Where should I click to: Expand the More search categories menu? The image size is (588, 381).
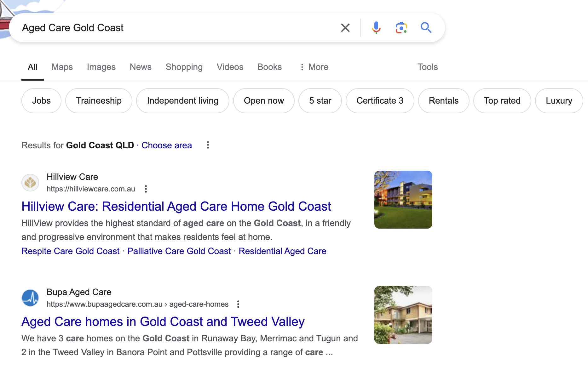pyautogui.click(x=314, y=67)
